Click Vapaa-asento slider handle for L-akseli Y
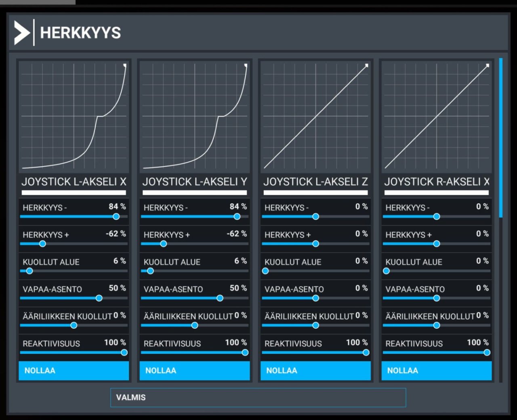 pyautogui.click(x=220, y=298)
